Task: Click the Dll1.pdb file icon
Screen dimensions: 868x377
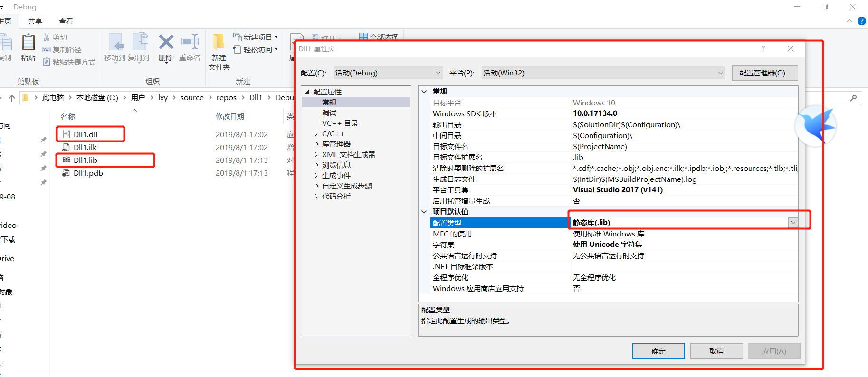Action: pos(67,173)
